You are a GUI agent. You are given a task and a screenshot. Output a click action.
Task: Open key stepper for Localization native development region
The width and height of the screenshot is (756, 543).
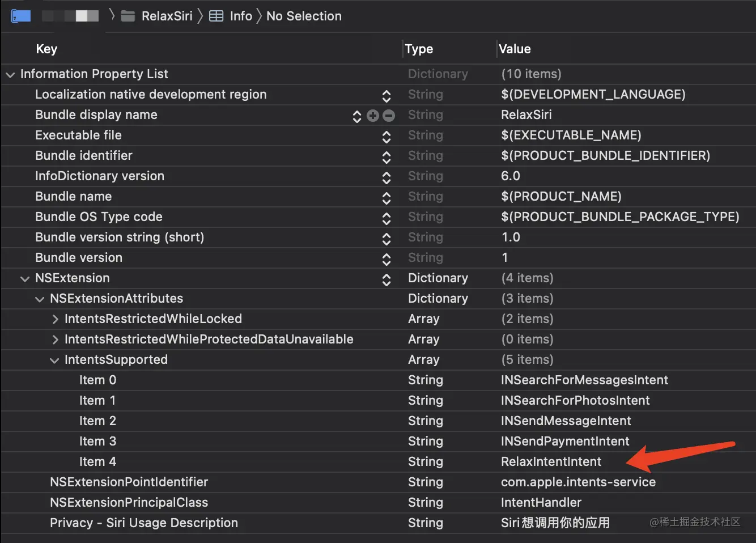387,95
